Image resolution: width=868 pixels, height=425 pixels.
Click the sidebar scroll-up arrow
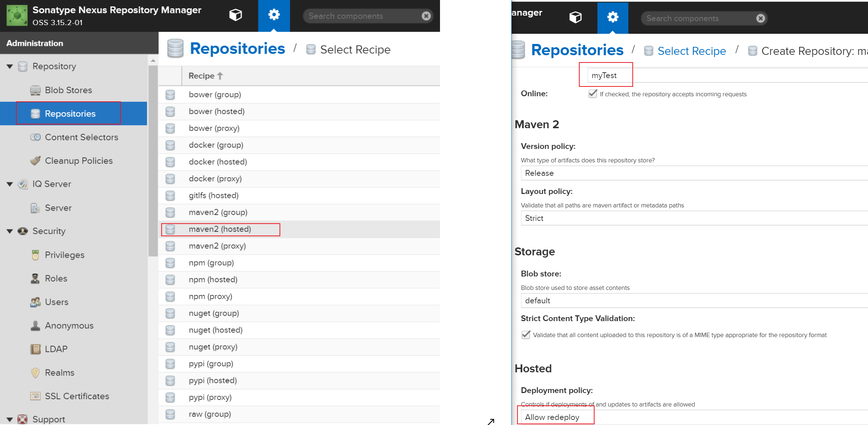[153, 61]
